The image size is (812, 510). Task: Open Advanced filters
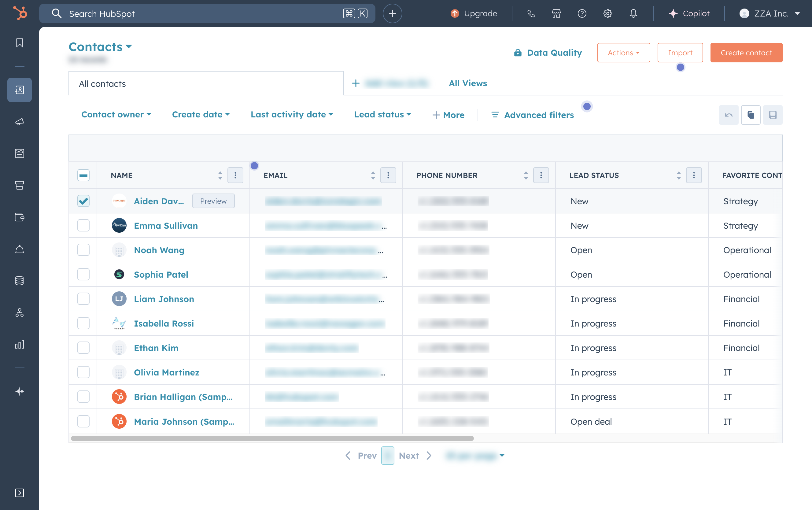(533, 115)
